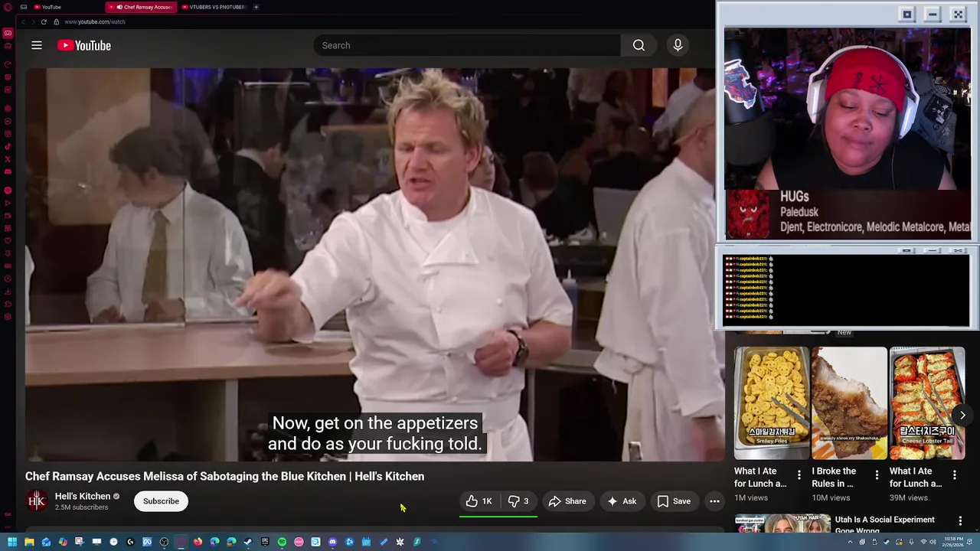
Task: Open smiley fries Shorts thumbnail
Action: [771, 403]
